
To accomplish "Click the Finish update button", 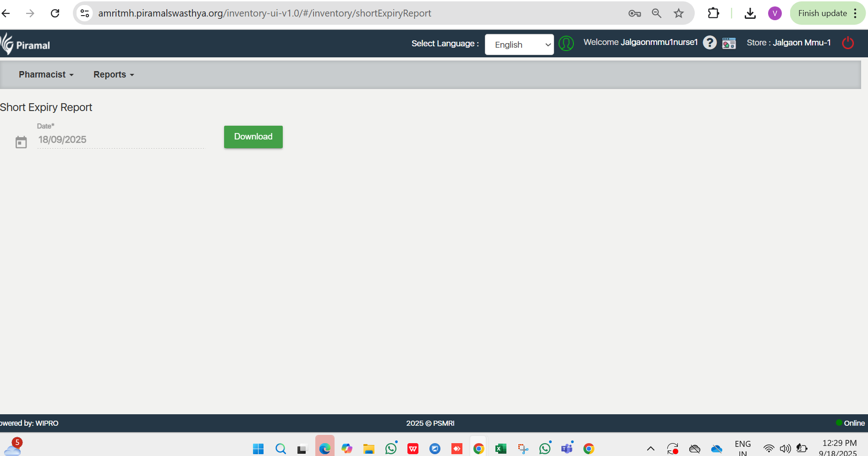I will 822,13.
